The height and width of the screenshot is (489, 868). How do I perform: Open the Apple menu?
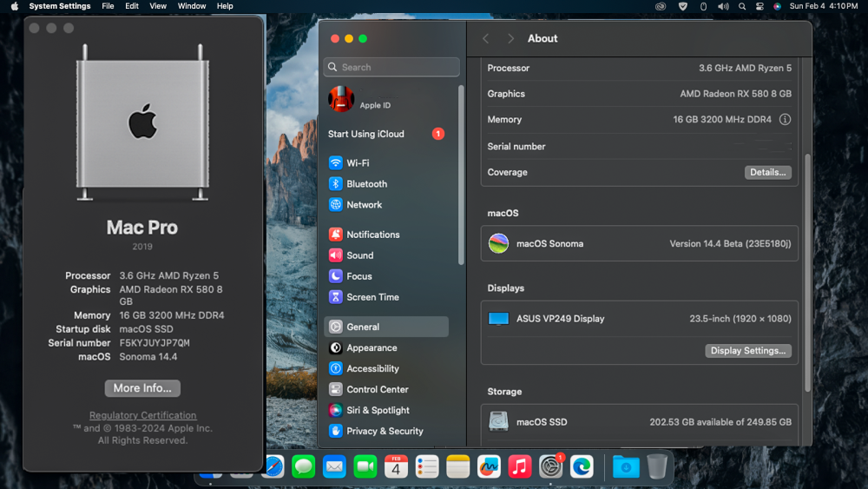(x=15, y=6)
